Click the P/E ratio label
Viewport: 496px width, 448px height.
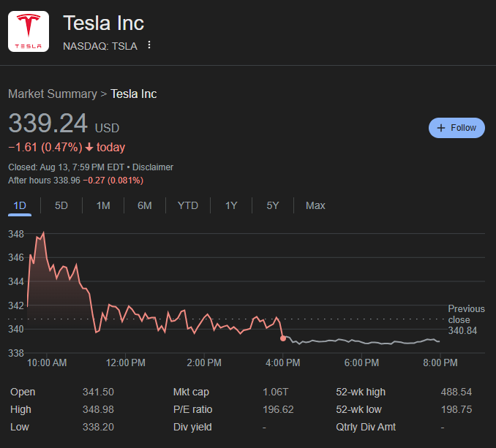click(192, 409)
